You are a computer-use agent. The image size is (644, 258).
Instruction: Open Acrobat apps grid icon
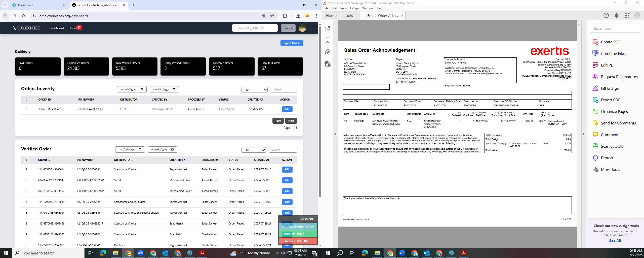tap(627, 15)
